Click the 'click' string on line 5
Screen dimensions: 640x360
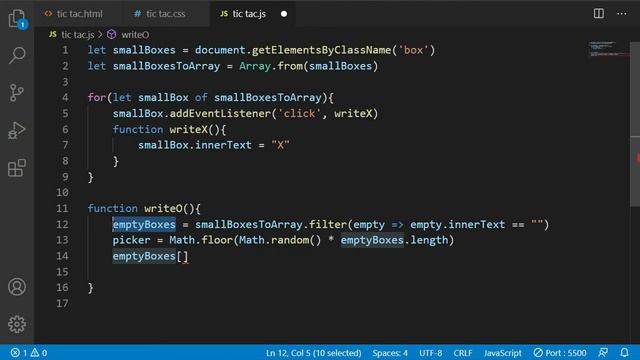(299, 113)
